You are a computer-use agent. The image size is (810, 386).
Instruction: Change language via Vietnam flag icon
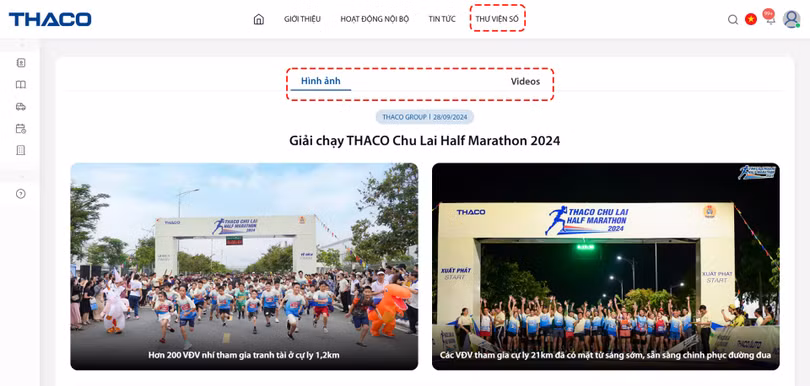[751, 20]
